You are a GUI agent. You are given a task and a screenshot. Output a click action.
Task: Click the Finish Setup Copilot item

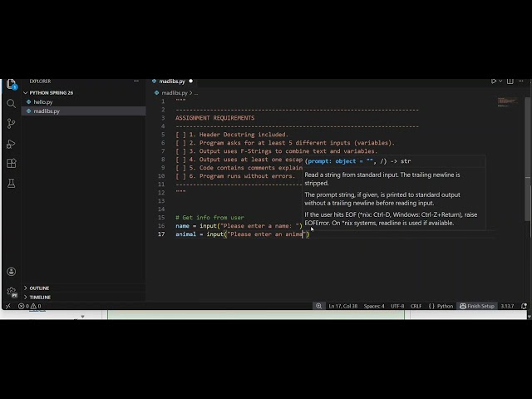(x=476, y=306)
